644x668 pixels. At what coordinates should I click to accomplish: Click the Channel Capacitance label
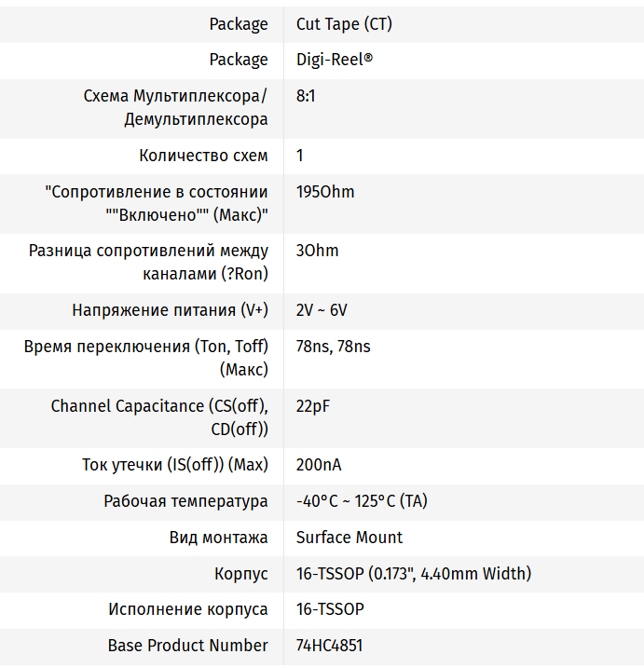pos(159,417)
